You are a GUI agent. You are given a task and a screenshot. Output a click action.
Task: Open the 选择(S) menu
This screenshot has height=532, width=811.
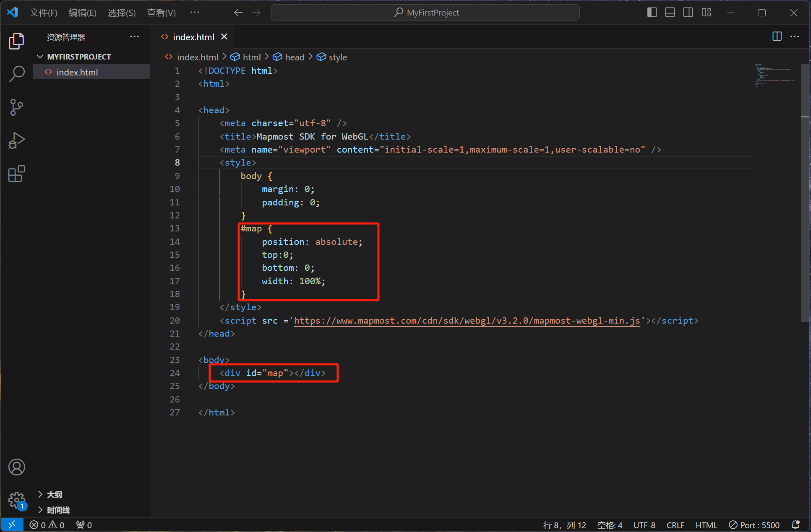pos(121,13)
